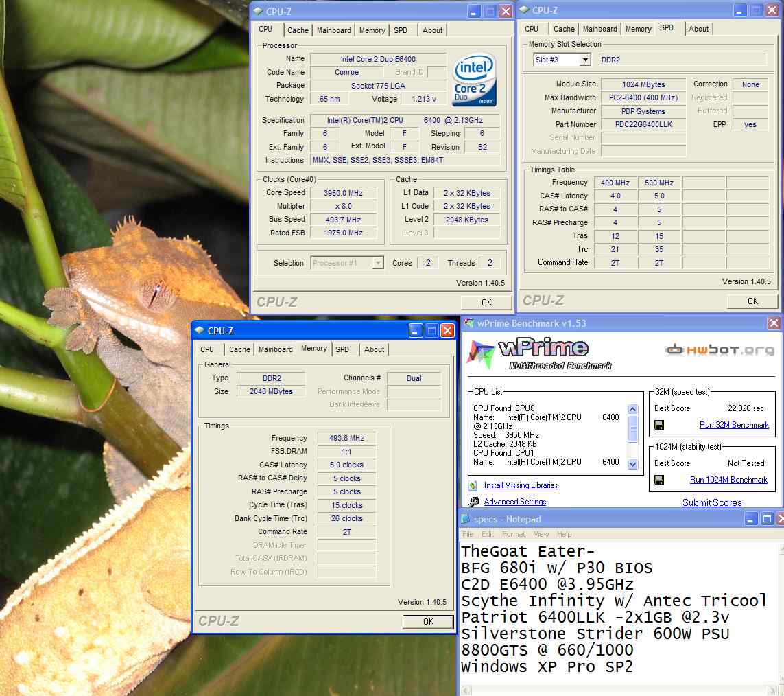Viewport: 784px width, 696px height.
Task: Click '8800GTS @ 660/1000' line in Notepad
Action: click(x=547, y=650)
